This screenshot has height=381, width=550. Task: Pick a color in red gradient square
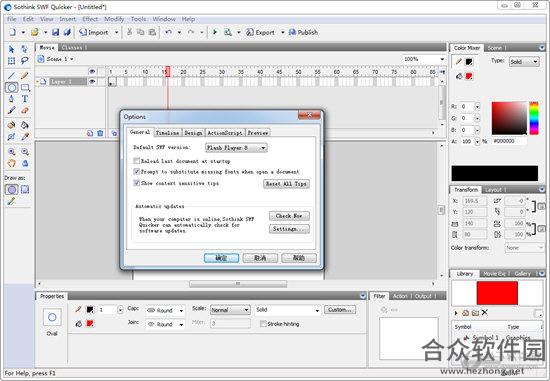tap(509, 118)
